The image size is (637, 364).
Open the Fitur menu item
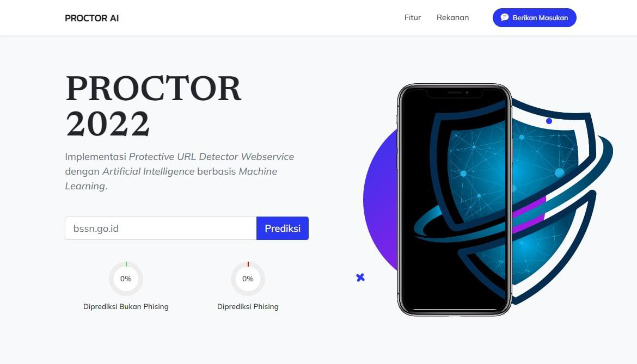point(412,17)
